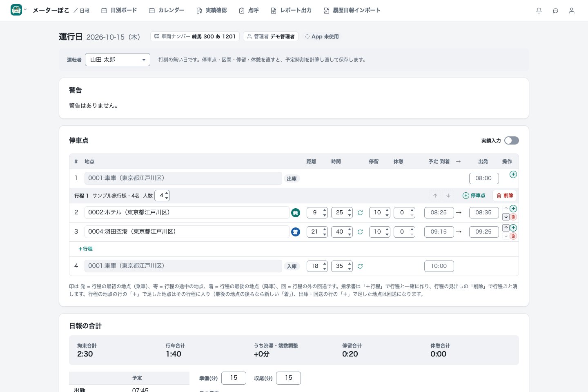Recalculate distance for the 0004:羽田空港 row
Image resolution: width=588 pixels, height=392 pixels.
coord(360,232)
